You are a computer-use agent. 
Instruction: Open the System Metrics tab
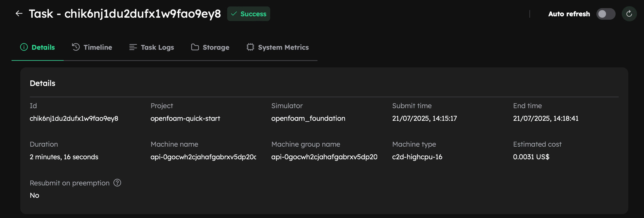278,47
